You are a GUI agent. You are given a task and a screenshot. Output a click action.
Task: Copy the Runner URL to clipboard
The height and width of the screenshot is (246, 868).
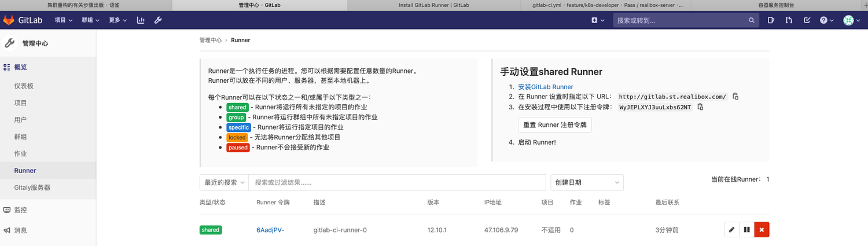pos(735,97)
